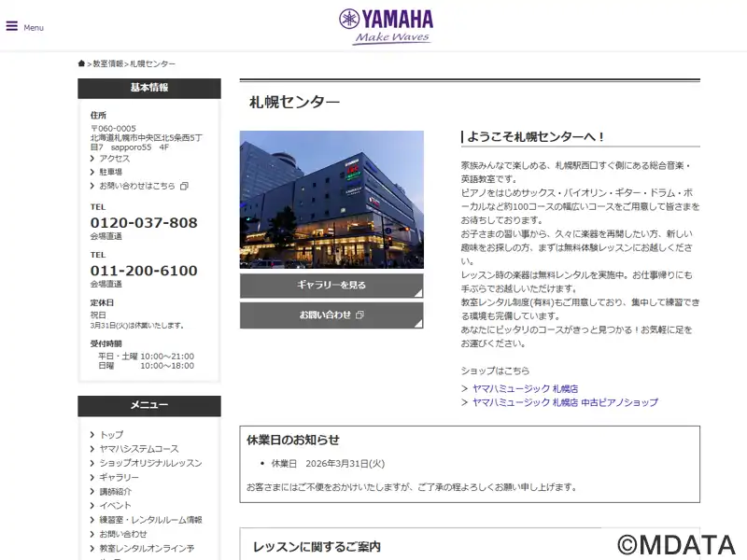The image size is (747, 560).
Task: Click レッスンに関するご案内 heading
Action: pyautogui.click(x=317, y=547)
